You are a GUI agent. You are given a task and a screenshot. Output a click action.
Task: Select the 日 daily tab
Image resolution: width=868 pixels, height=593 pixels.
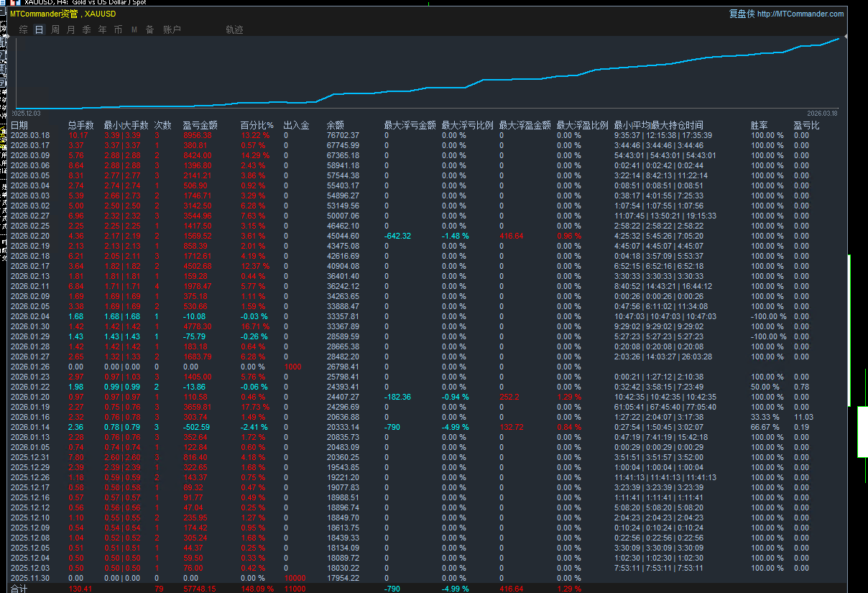pyautogui.click(x=39, y=29)
